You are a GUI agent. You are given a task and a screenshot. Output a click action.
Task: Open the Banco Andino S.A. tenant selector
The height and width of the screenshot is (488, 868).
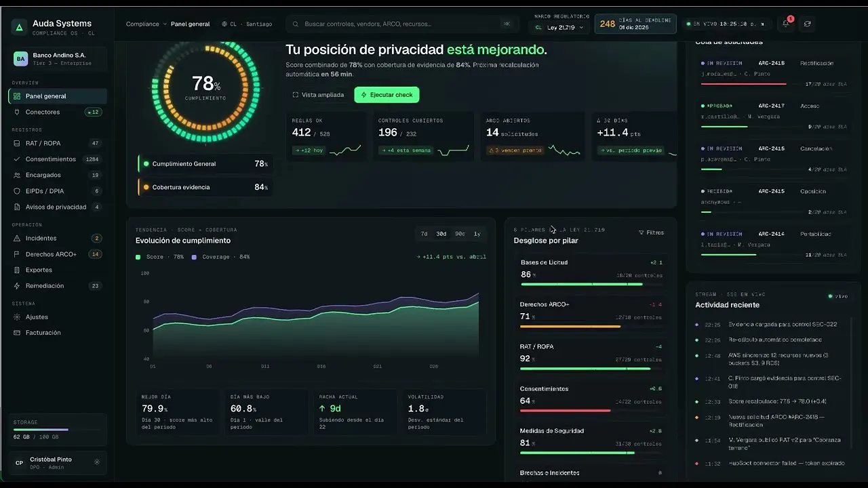pos(59,59)
